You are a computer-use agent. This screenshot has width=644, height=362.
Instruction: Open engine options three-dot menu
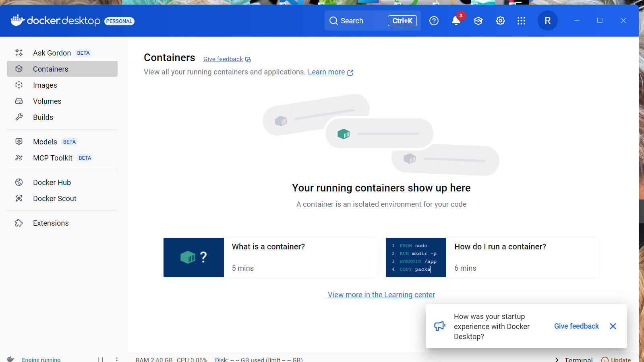(117, 360)
